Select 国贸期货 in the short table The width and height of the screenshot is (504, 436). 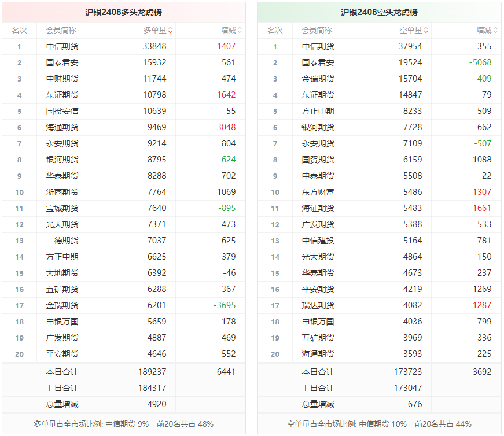(318, 160)
